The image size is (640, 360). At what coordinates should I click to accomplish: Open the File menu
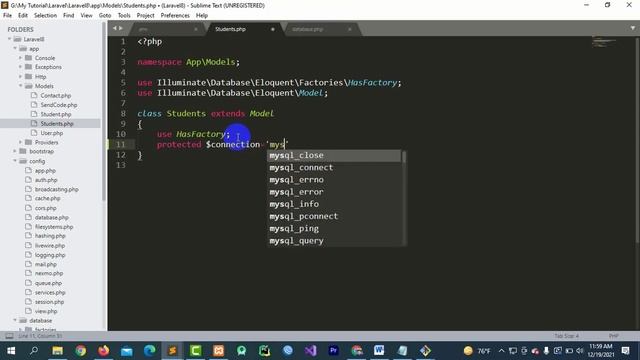point(7,16)
